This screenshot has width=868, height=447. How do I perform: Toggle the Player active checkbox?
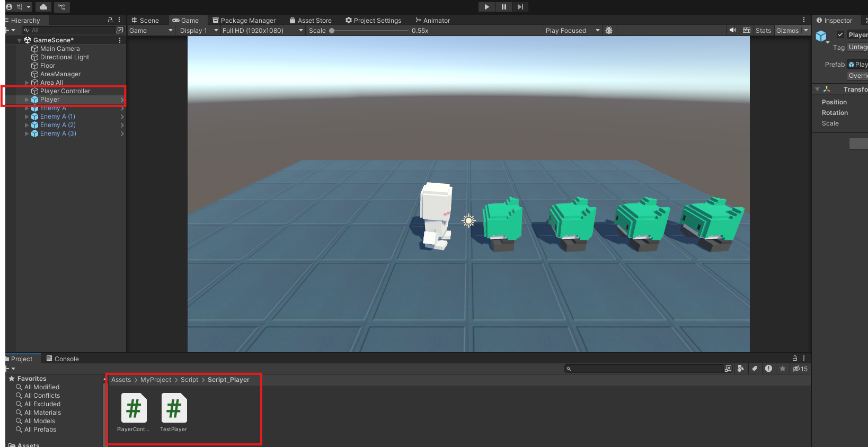pyautogui.click(x=840, y=35)
